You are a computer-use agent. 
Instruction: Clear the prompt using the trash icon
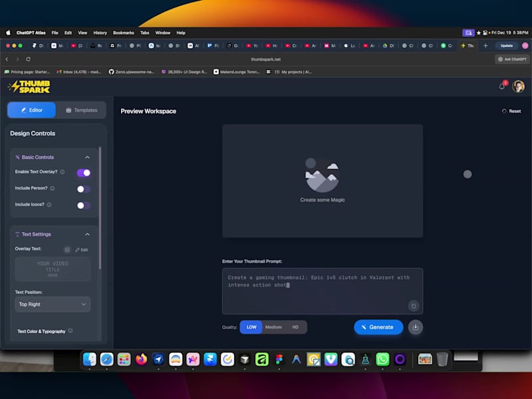point(413,305)
